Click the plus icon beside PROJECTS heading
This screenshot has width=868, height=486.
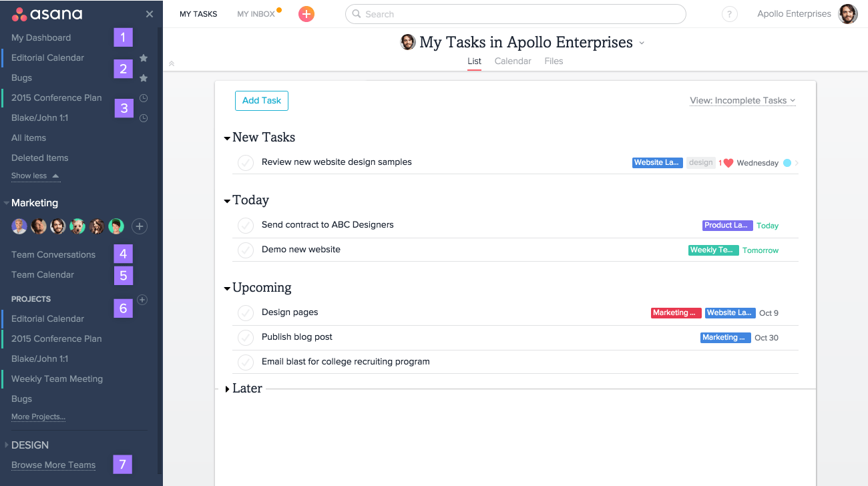[x=142, y=300]
